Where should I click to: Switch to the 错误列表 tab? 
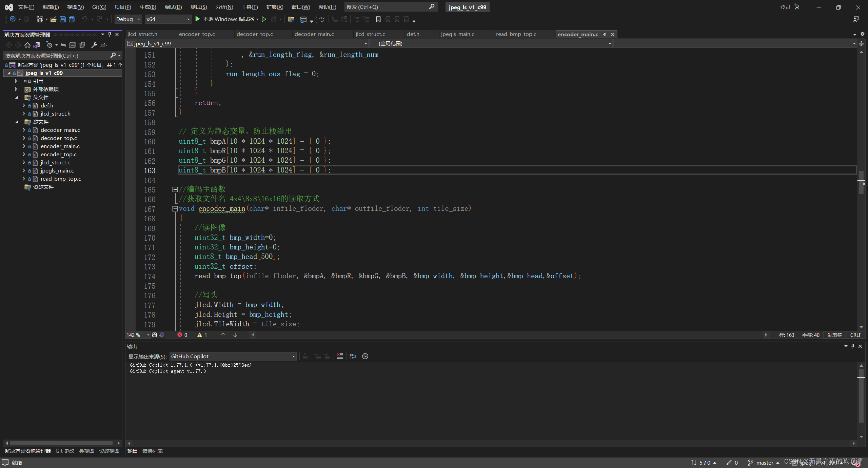pos(152,451)
